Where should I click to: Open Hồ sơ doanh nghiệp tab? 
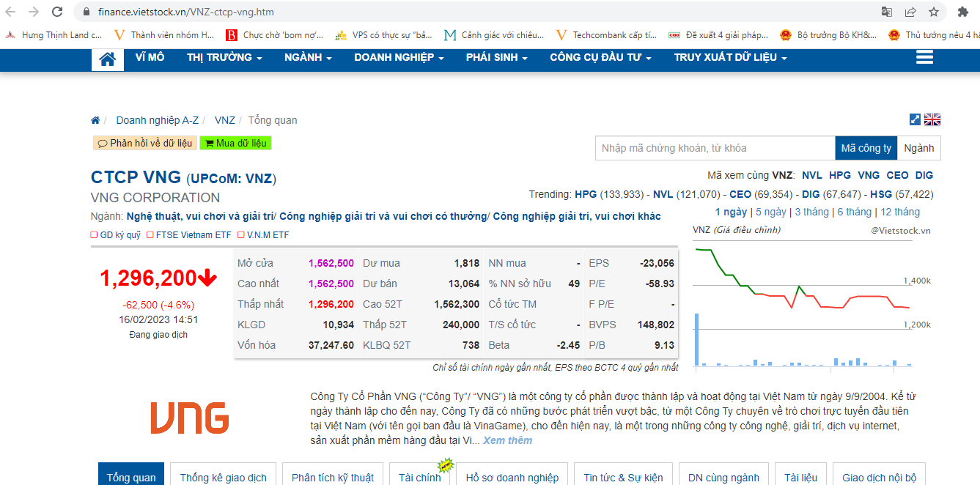pos(512,474)
